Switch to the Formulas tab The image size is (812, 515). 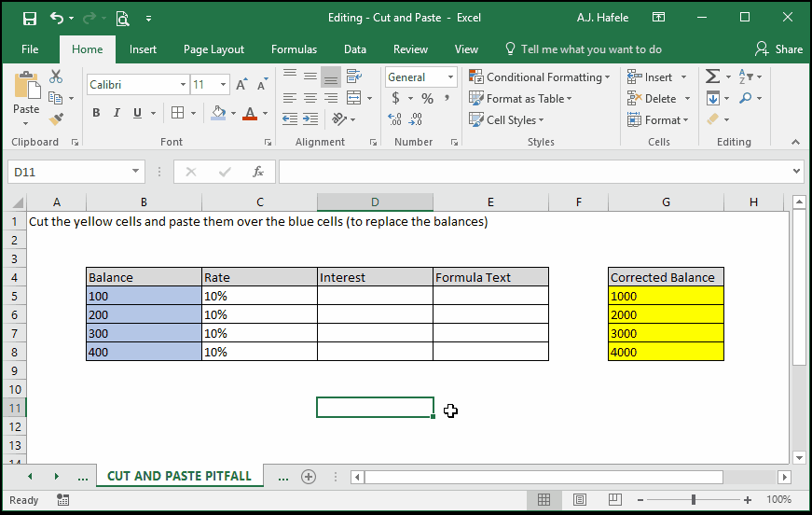click(295, 49)
